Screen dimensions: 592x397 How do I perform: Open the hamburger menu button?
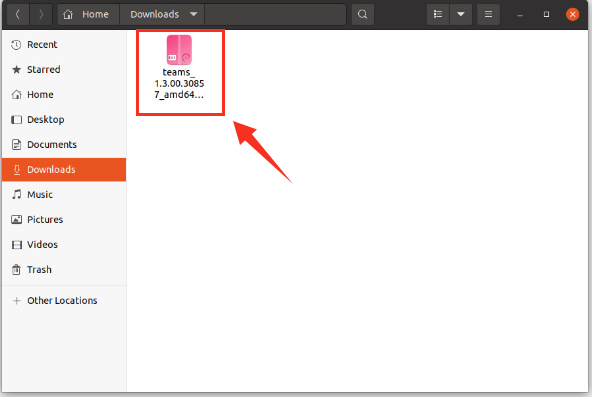[488, 14]
